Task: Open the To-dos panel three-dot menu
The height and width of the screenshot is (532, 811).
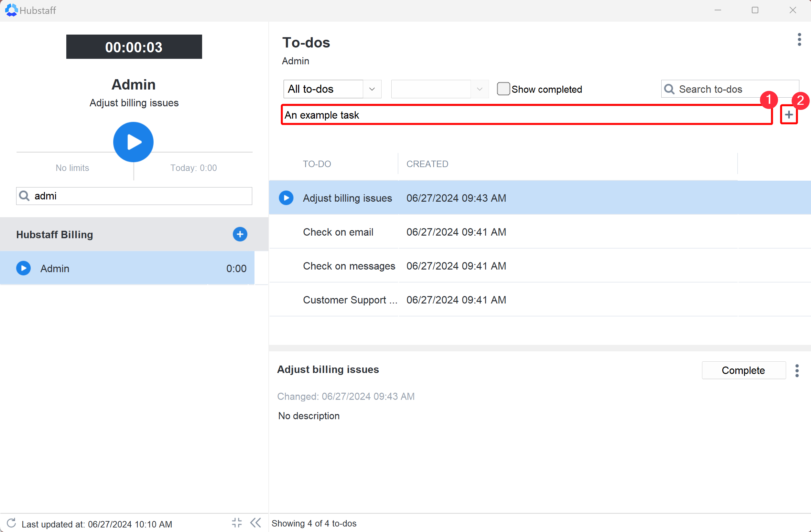Action: pos(799,39)
